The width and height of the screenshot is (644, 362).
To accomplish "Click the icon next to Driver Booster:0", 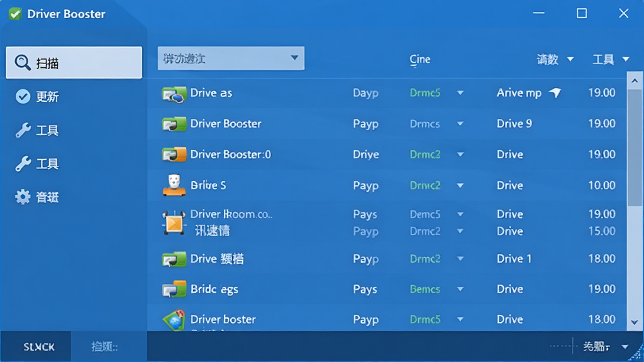I will pyautogui.click(x=174, y=155).
